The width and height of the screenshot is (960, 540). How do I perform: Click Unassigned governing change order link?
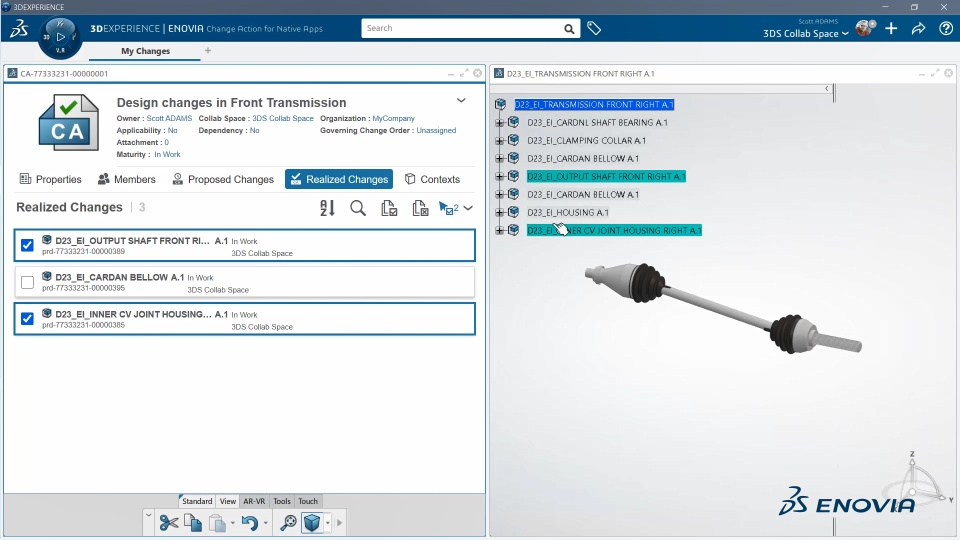click(x=436, y=130)
